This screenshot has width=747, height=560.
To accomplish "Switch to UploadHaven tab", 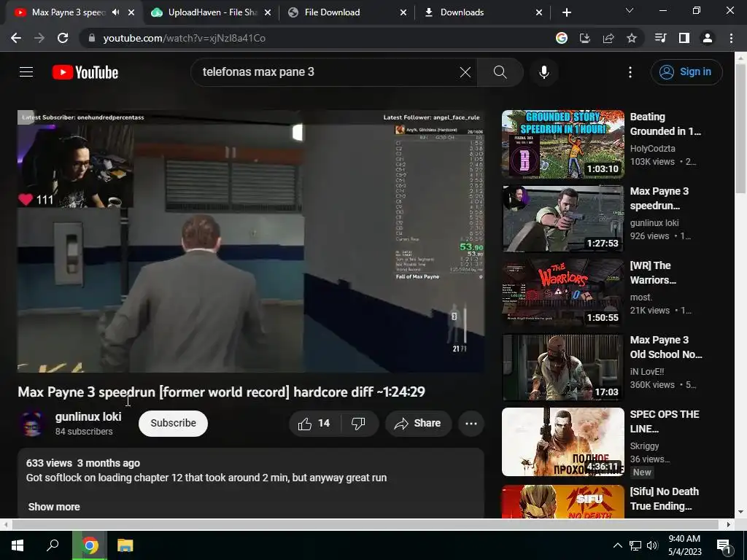I will (211, 12).
